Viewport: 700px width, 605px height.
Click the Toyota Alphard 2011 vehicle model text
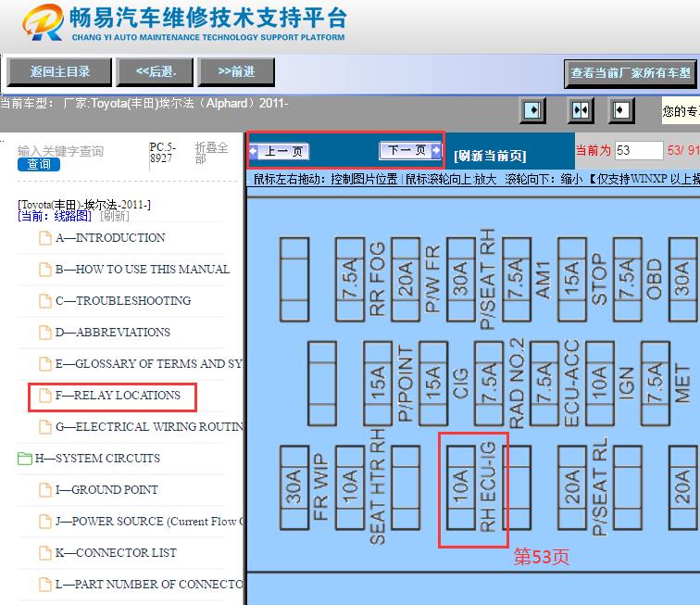coord(175,103)
